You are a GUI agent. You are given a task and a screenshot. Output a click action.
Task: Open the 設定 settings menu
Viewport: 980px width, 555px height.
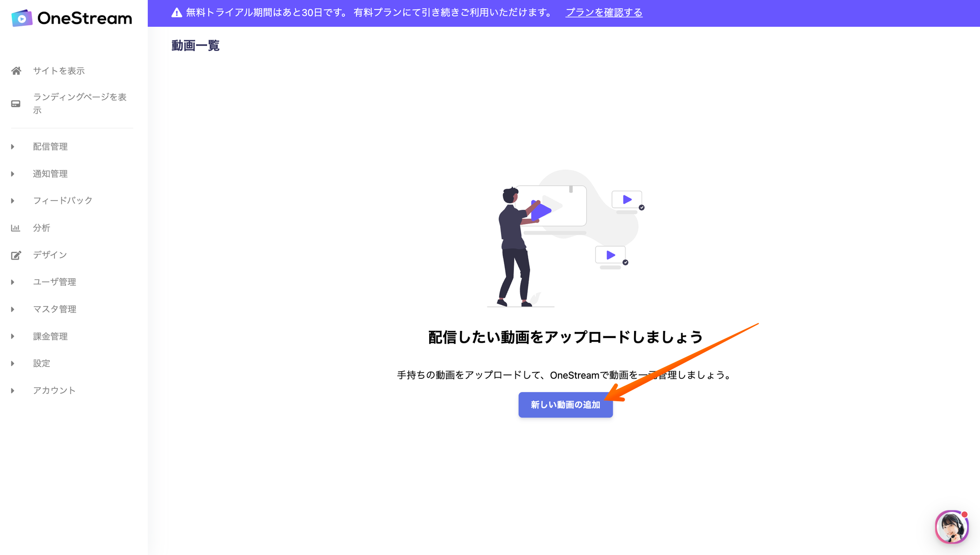pyautogui.click(x=42, y=363)
